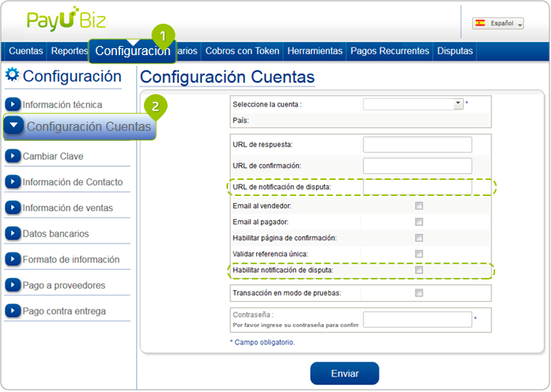Click the '* Campo obligatorio.' note
This screenshot has height=392, width=551.
262,342
